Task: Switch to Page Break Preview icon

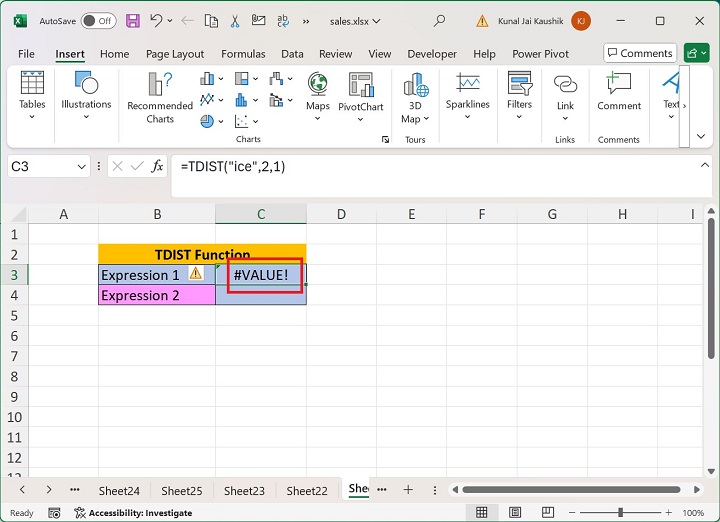Action: tap(547, 512)
